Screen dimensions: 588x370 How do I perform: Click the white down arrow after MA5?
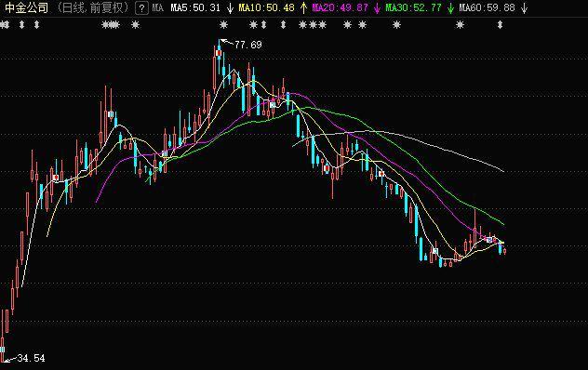pyautogui.click(x=230, y=7)
